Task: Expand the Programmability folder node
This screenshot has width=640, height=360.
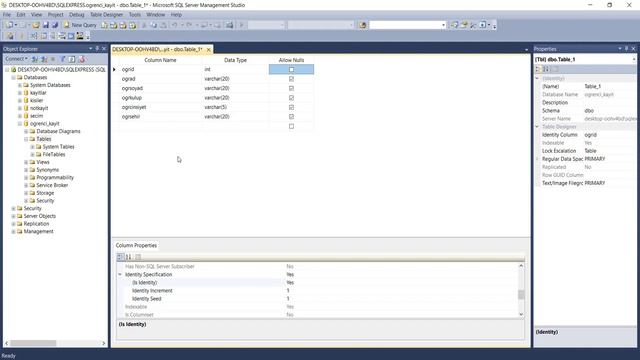Action: 26,178
